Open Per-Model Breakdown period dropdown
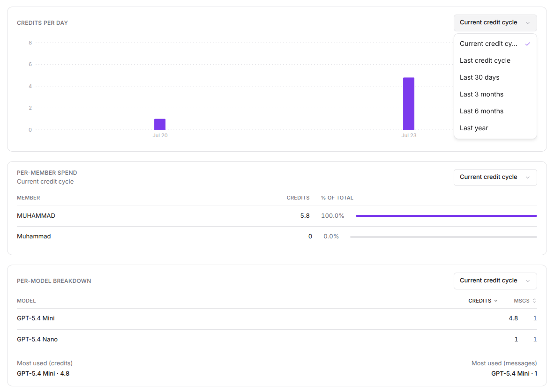The width and height of the screenshot is (554, 392). pyautogui.click(x=495, y=281)
